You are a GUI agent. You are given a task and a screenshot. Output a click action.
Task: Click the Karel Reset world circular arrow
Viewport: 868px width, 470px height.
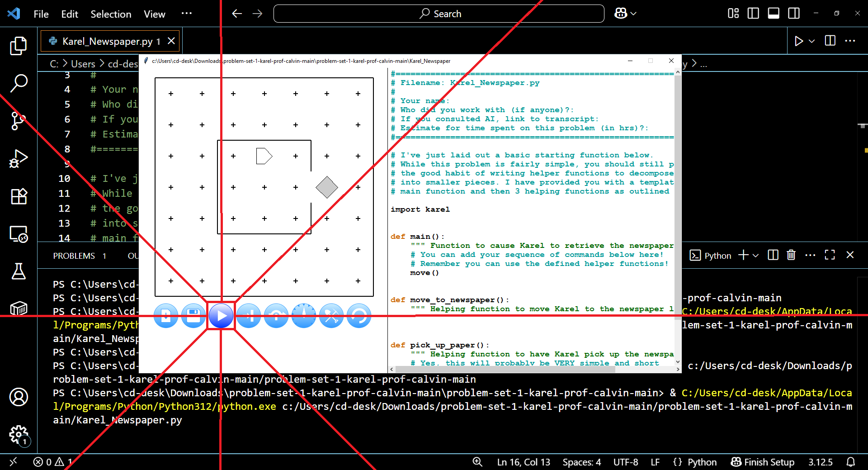(359, 316)
